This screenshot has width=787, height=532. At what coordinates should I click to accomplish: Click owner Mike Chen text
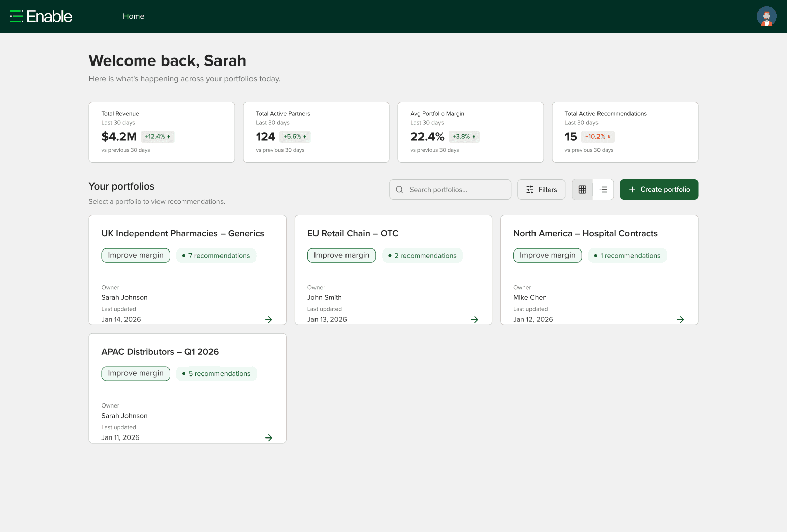pos(530,298)
